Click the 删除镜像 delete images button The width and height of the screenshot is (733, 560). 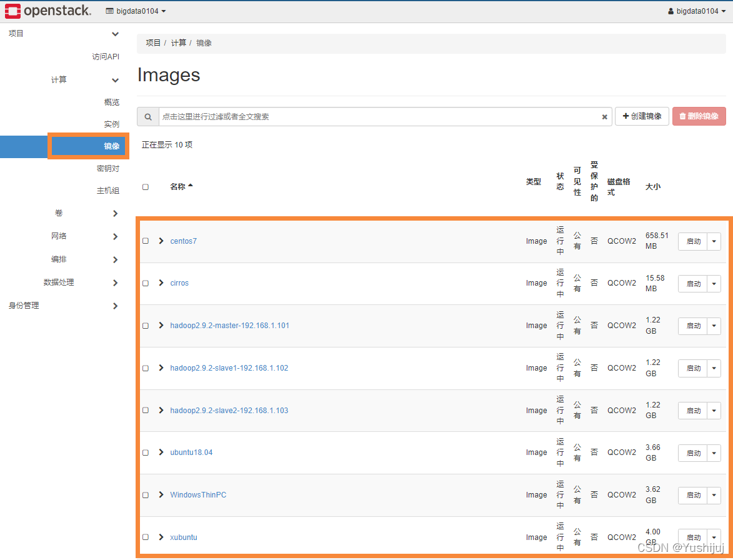click(x=699, y=116)
